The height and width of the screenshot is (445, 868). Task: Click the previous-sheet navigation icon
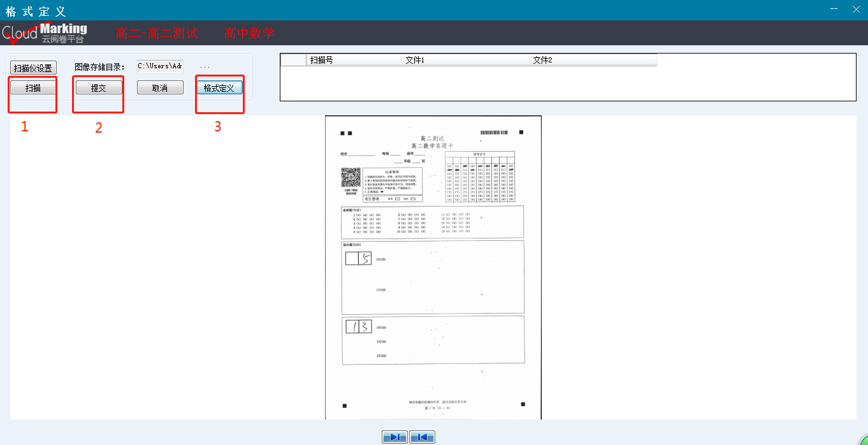422,437
